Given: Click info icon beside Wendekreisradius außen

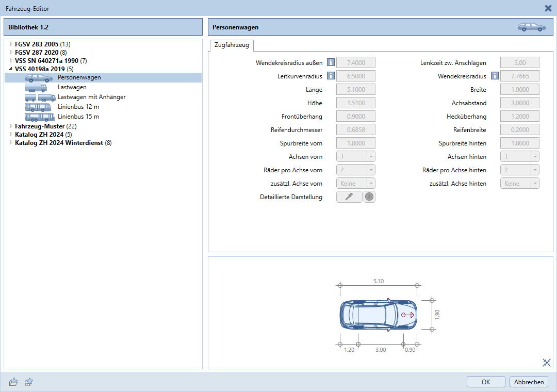Looking at the screenshot, I should click(x=331, y=63).
